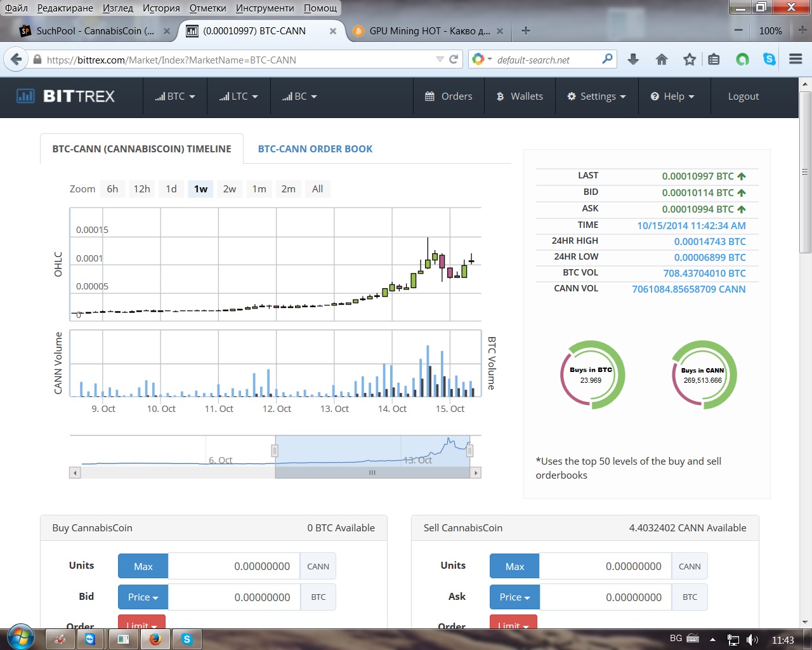Click the navigator left scroll arrow
Viewport: 812px width, 650px height.
(75, 473)
